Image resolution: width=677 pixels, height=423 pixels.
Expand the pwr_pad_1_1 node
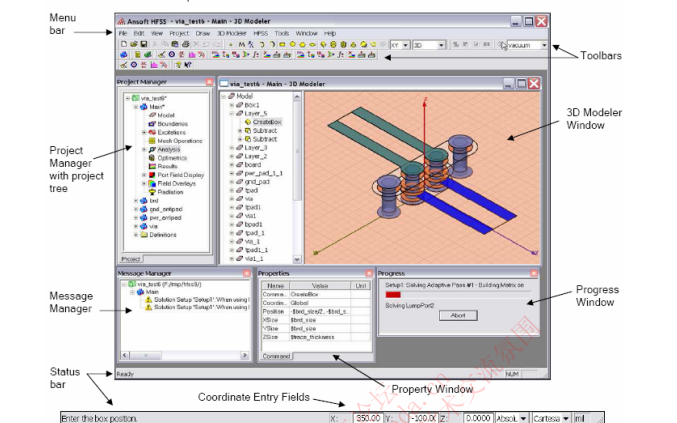coord(231,173)
